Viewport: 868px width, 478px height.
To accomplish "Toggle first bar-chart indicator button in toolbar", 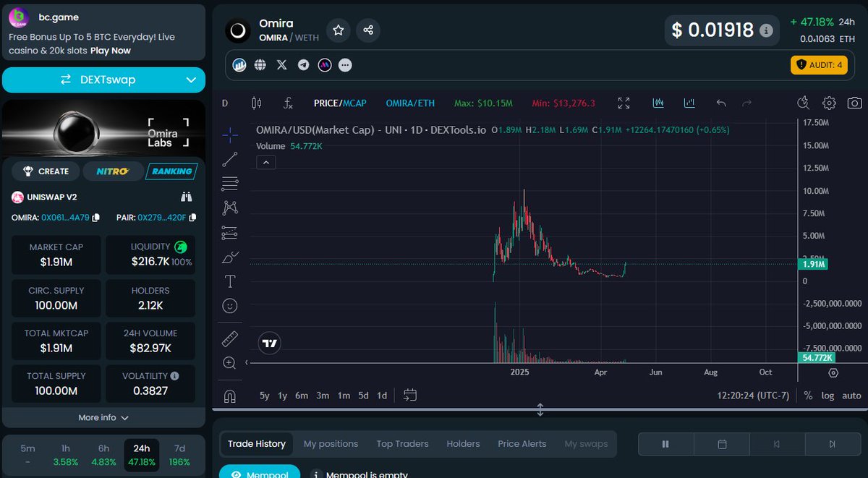I will 658,103.
